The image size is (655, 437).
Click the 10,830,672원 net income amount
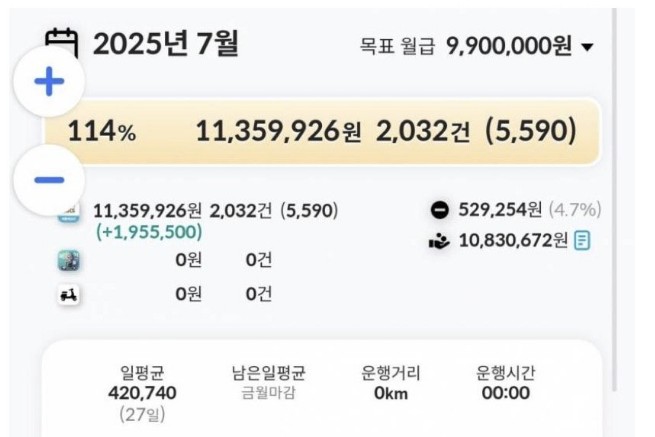tap(512, 240)
